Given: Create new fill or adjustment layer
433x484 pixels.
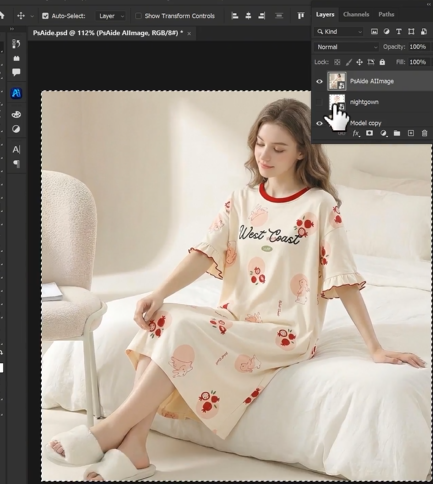Looking at the screenshot, I should pos(383,133).
